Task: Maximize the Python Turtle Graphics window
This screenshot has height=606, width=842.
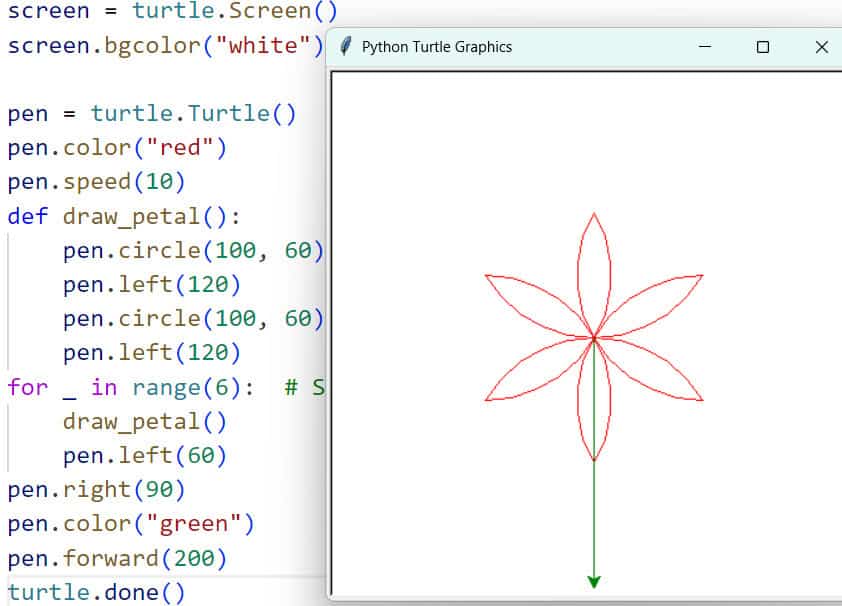Action: click(763, 47)
